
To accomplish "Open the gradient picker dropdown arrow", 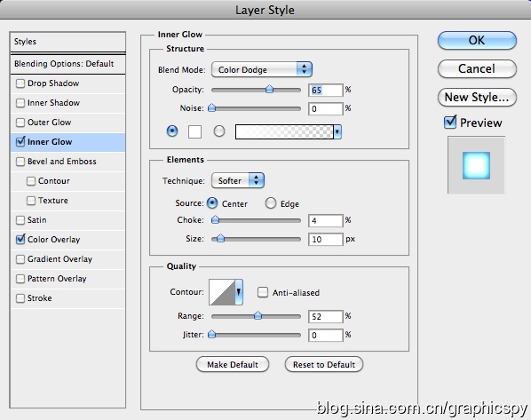I will point(337,131).
